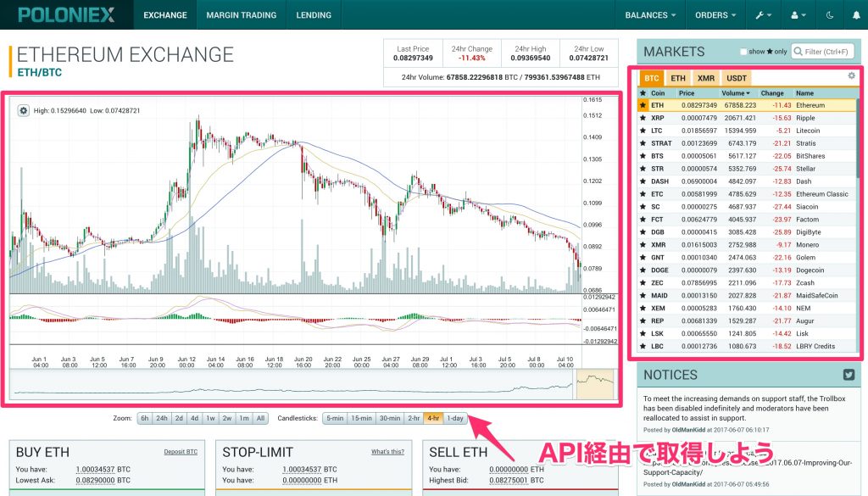Open the Lending page
Image resolution: width=868 pixels, height=496 pixels.
click(314, 15)
